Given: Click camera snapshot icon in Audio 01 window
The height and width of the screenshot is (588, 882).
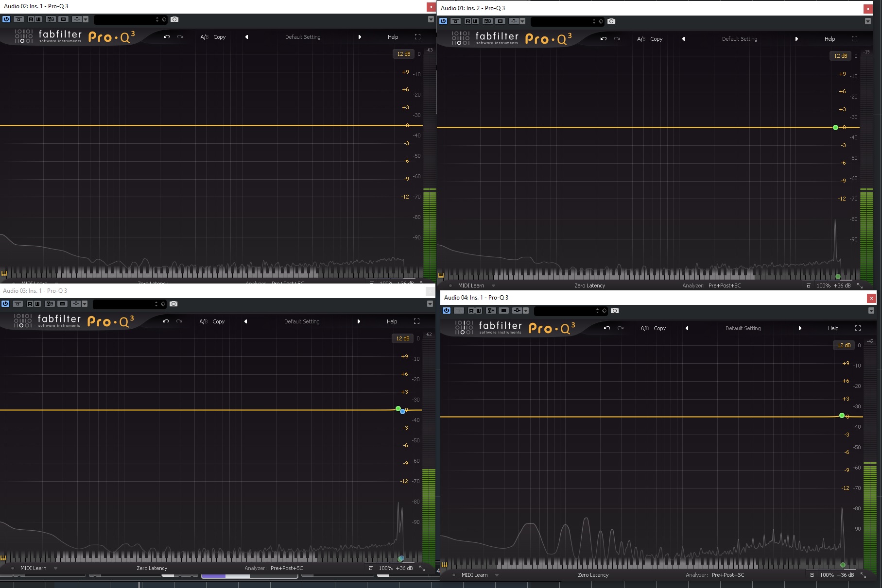Looking at the screenshot, I should [611, 21].
